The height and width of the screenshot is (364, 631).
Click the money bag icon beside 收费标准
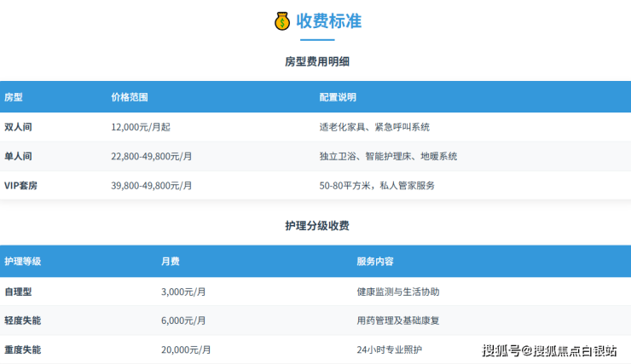[x=282, y=20]
